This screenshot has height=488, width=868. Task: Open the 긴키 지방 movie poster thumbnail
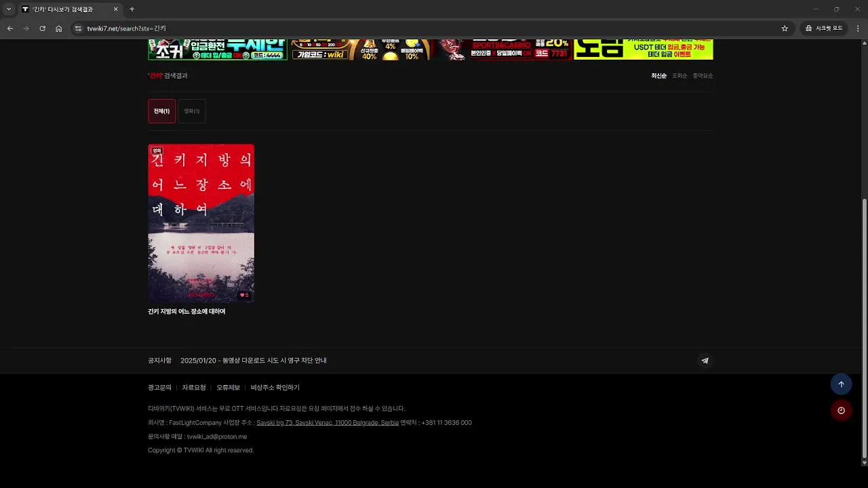coord(201,223)
